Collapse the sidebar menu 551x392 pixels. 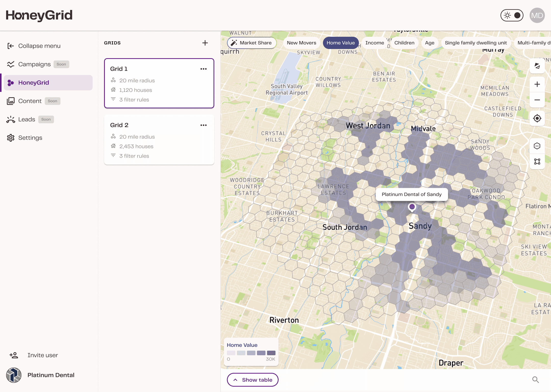(x=34, y=46)
